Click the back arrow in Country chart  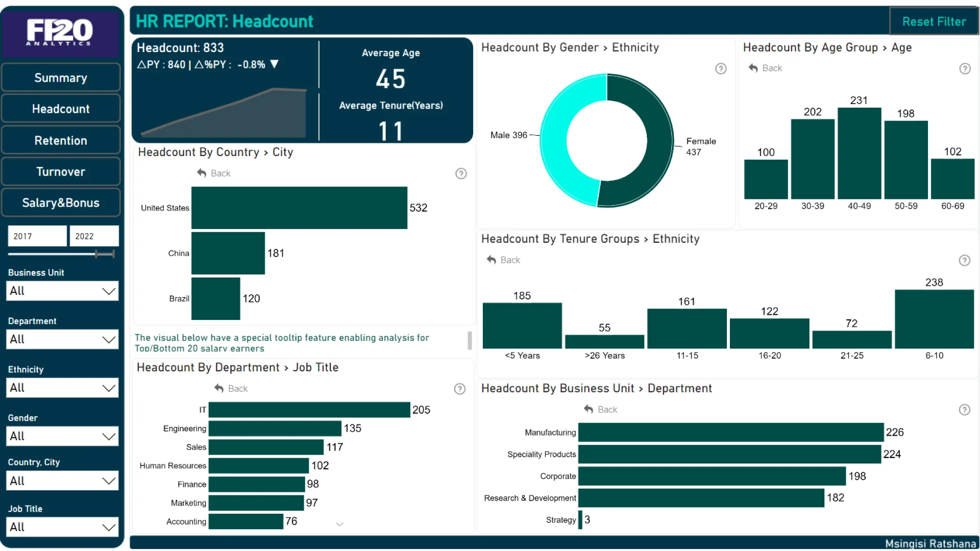202,173
